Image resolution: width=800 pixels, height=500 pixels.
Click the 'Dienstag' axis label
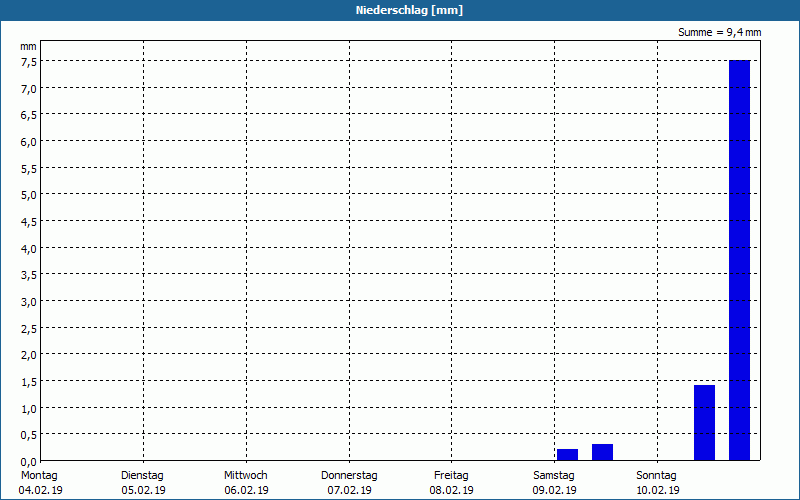click(x=142, y=475)
